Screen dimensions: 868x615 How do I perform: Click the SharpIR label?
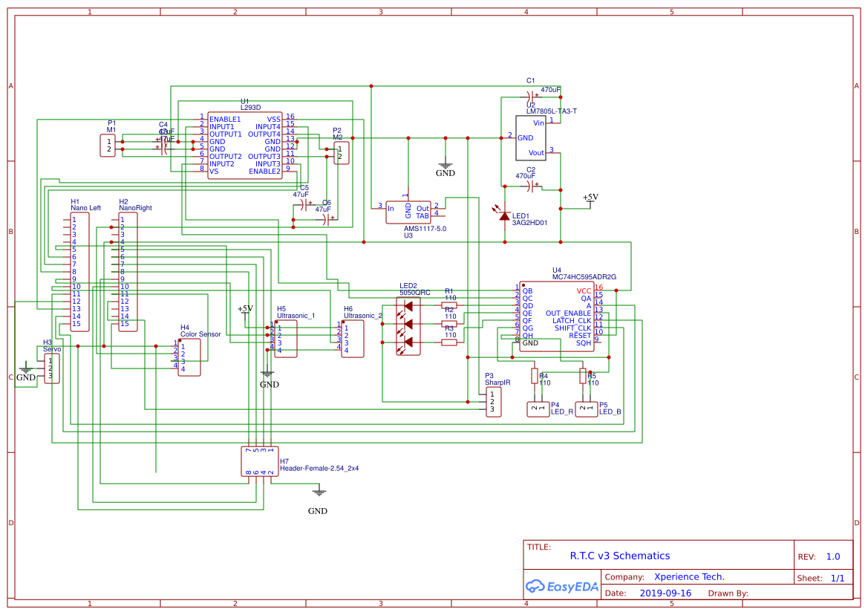tap(497, 383)
